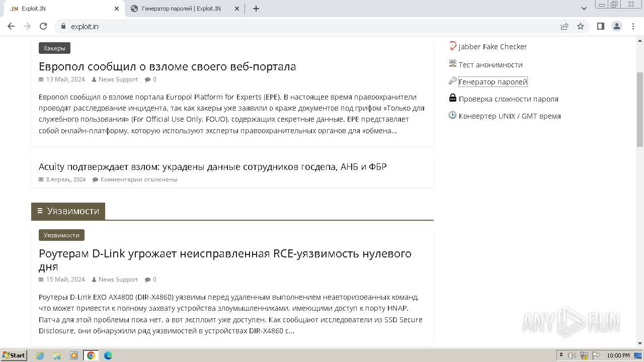Click the 8 Апрель, 2024 date link

(66, 179)
